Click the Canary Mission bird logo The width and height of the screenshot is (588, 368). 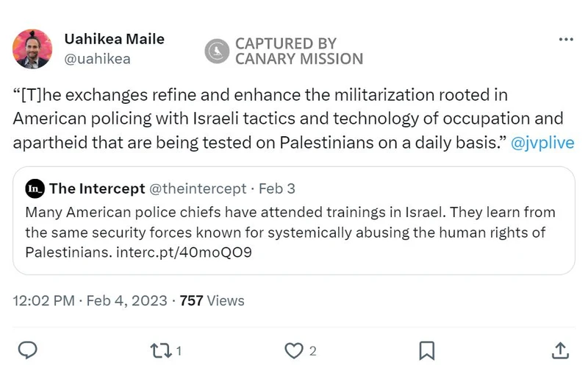217,51
